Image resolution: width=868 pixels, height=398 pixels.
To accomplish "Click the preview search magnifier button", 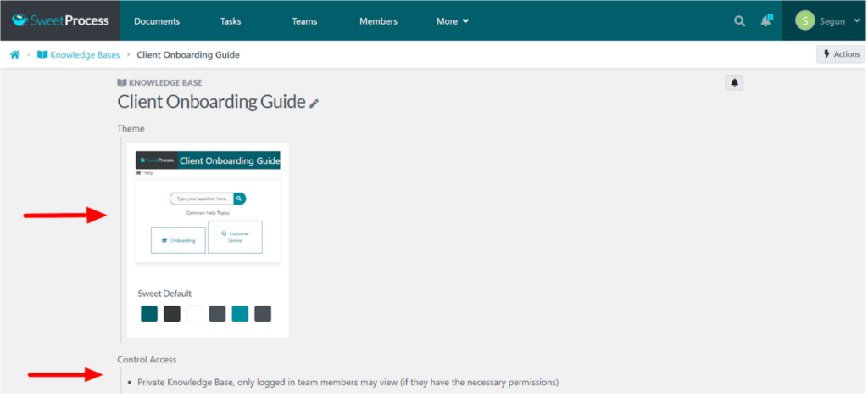I will [239, 199].
